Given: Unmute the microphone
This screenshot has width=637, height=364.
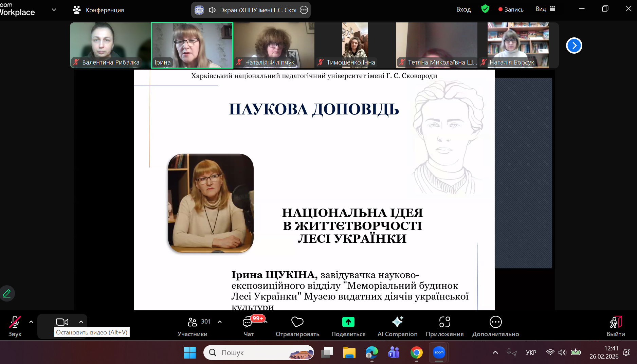Looking at the screenshot, I should (x=15, y=326).
